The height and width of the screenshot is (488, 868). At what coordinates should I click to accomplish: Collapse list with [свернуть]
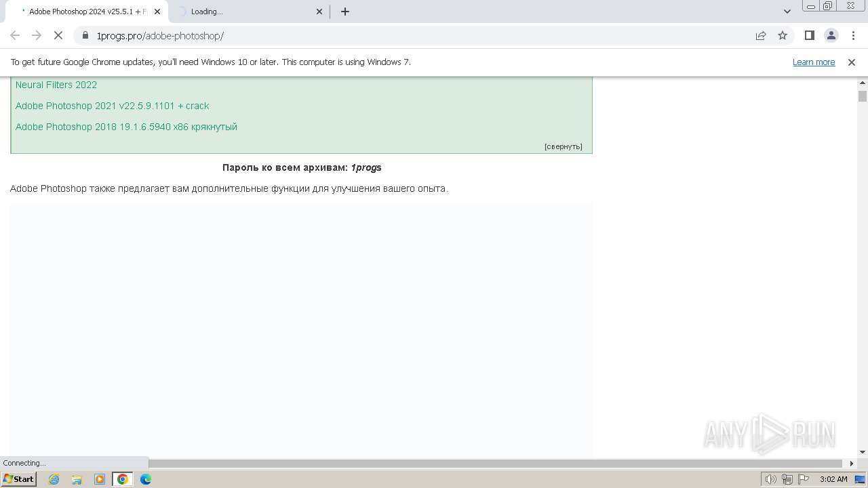(x=563, y=146)
